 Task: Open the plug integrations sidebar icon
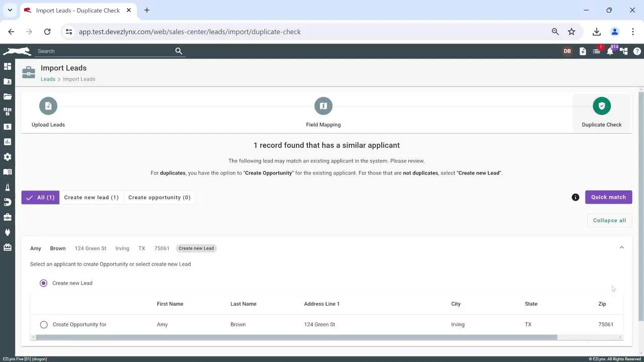pos(8,232)
